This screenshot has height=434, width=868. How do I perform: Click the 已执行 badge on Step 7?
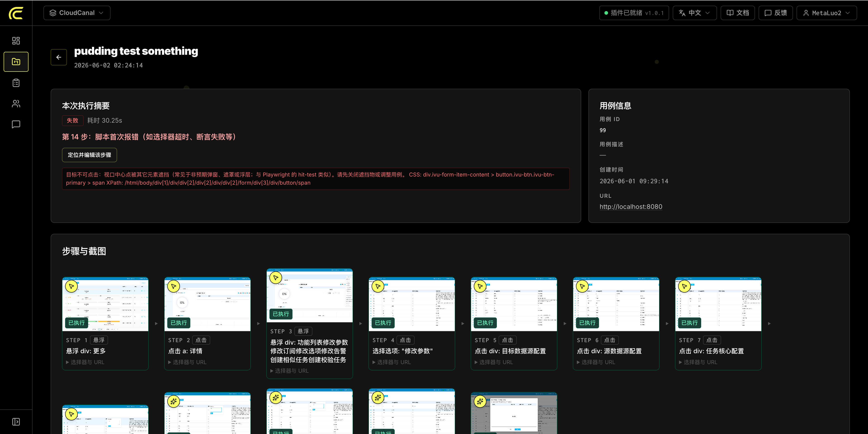[x=689, y=323]
